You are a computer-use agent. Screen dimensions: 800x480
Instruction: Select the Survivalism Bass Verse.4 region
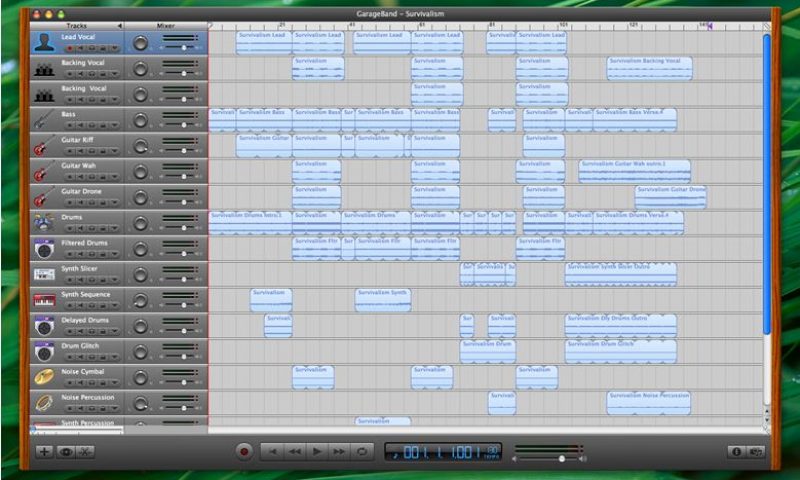[x=635, y=120]
